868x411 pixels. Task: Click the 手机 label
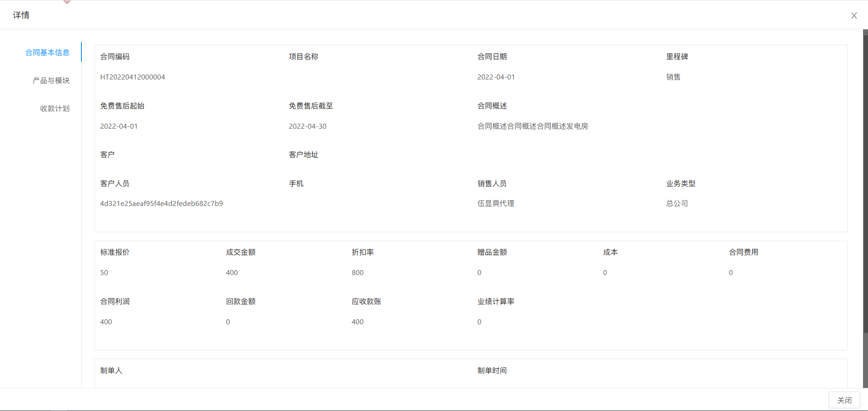pyautogui.click(x=296, y=183)
